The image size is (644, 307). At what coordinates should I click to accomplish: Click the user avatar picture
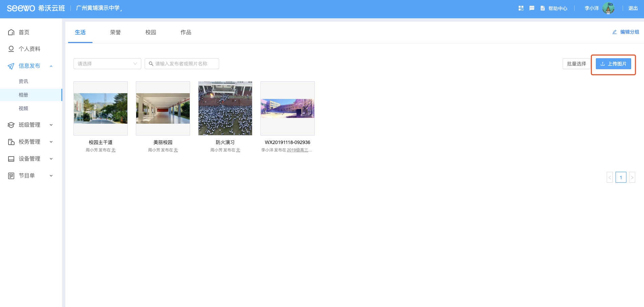pos(608,8)
